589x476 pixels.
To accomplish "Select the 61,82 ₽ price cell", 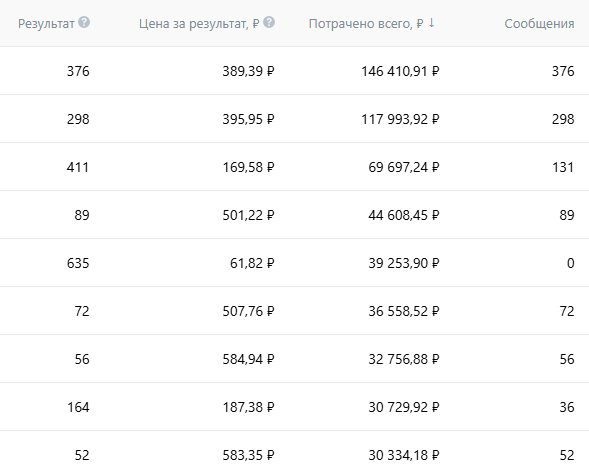I will click(252, 263).
